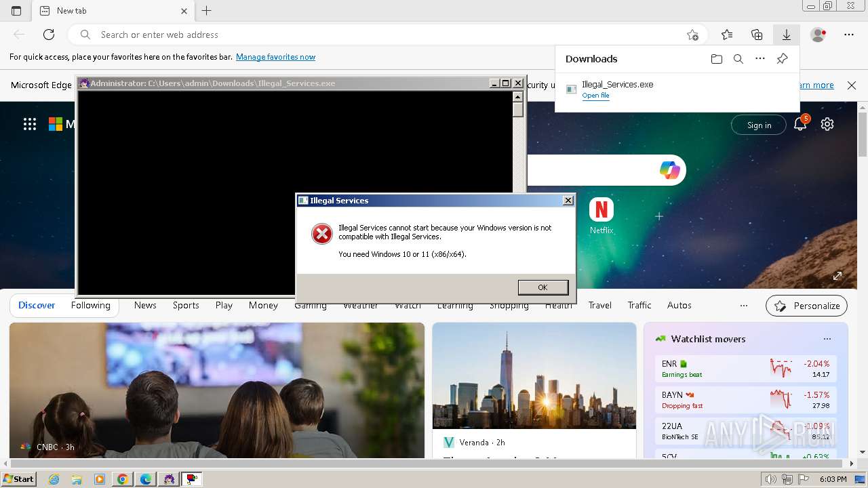Refresh the Edge page
Screen dimensions: 868x488
[49, 35]
